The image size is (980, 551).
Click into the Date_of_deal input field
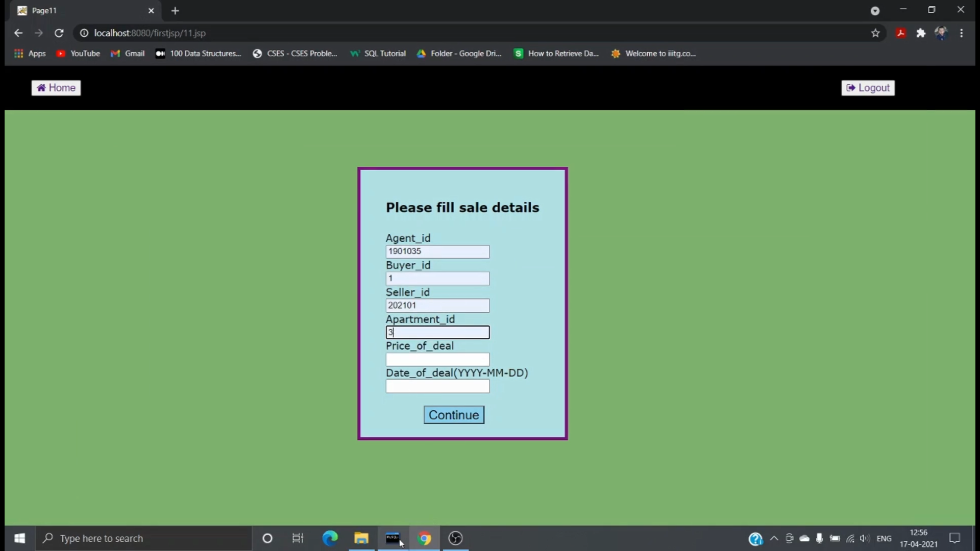click(437, 386)
